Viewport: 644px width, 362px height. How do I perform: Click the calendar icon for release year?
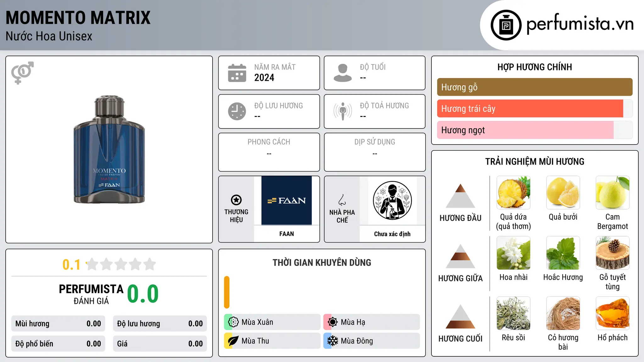point(237,73)
